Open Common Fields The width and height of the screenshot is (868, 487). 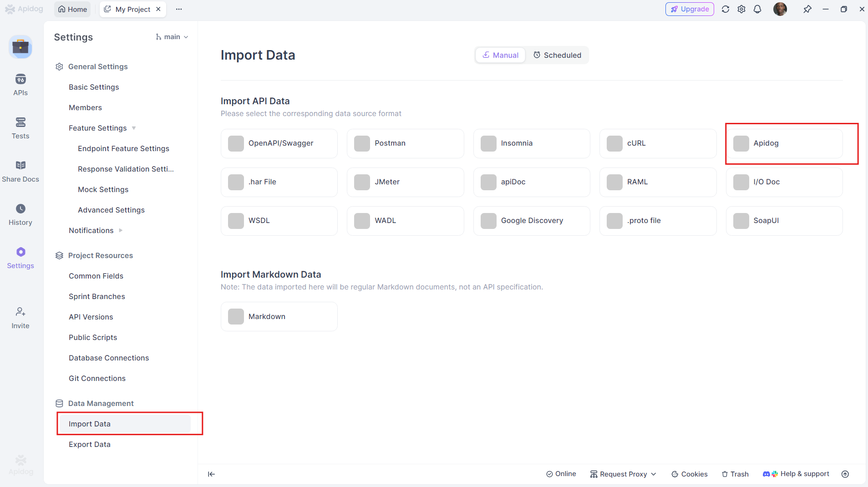click(96, 276)
